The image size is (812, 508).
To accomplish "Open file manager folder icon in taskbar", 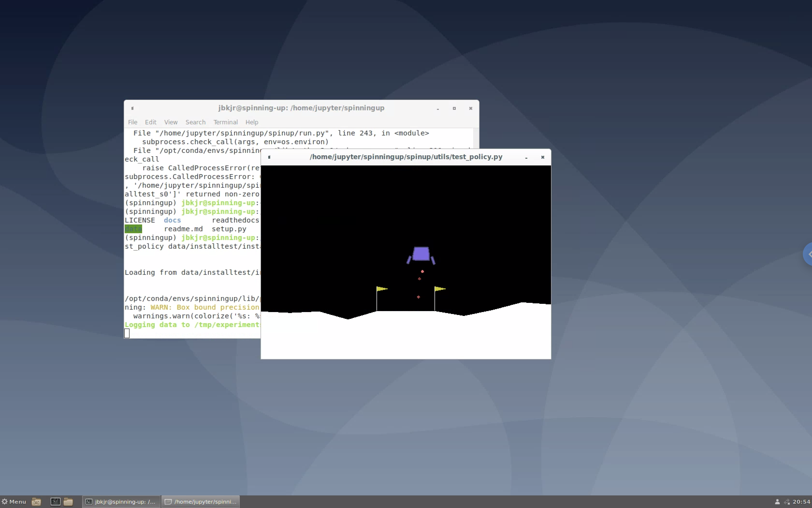I will click(68, 502).
